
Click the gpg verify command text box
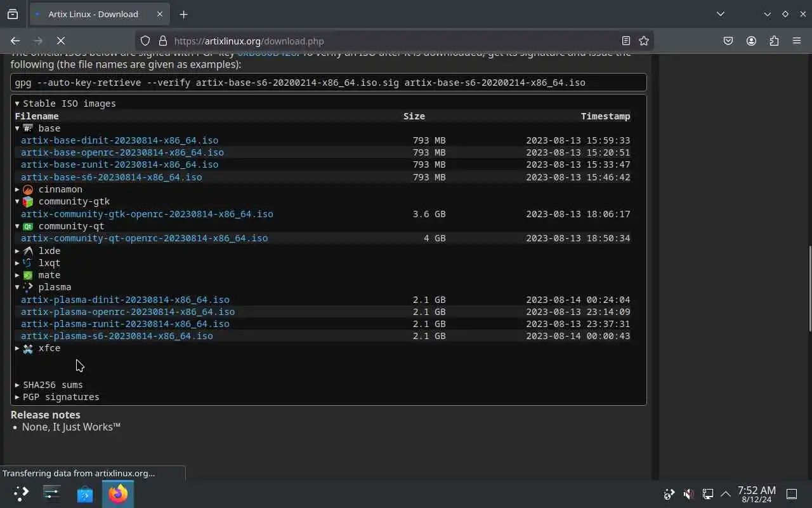[x=329, y=83]
